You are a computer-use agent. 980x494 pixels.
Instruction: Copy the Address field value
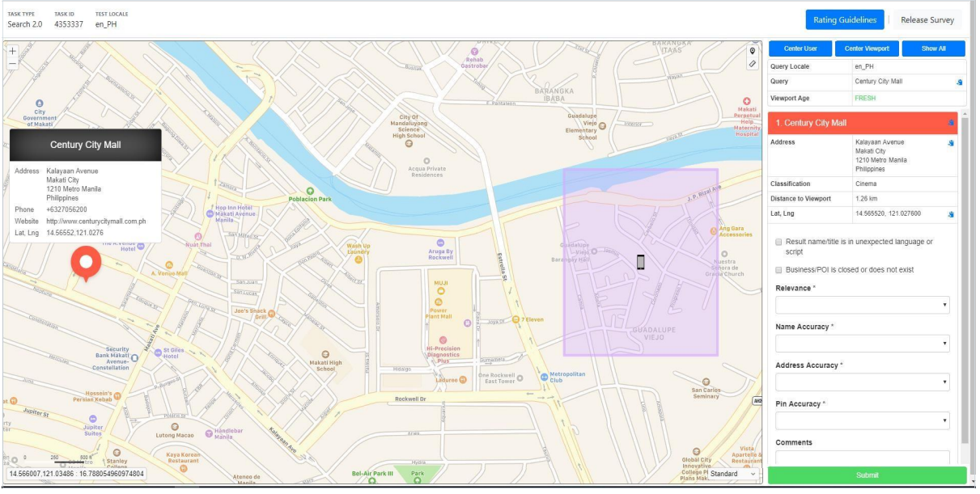(x=952, y=143)
